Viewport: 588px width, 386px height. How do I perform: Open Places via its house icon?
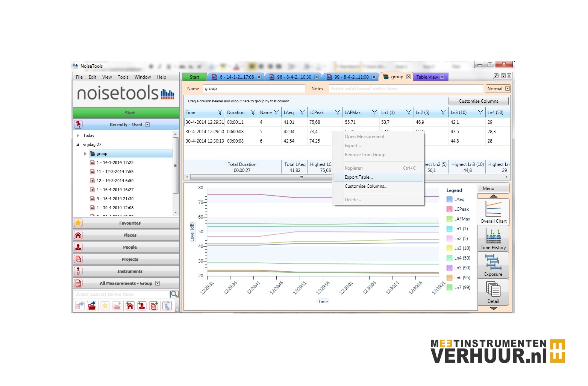click(x=78, y=235)
